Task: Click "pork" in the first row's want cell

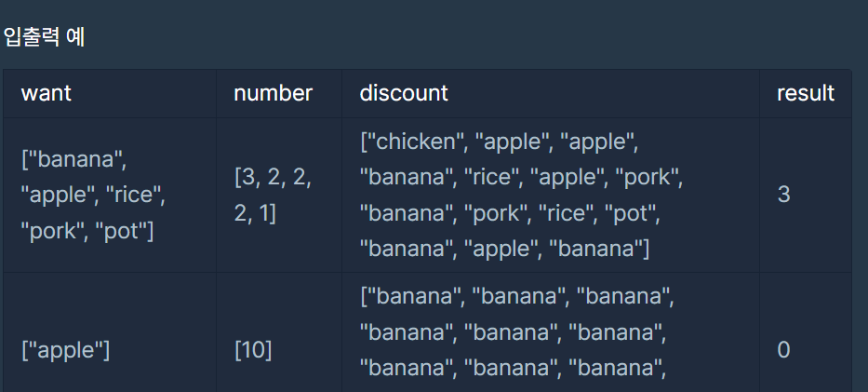Action: tap(55, 231)
